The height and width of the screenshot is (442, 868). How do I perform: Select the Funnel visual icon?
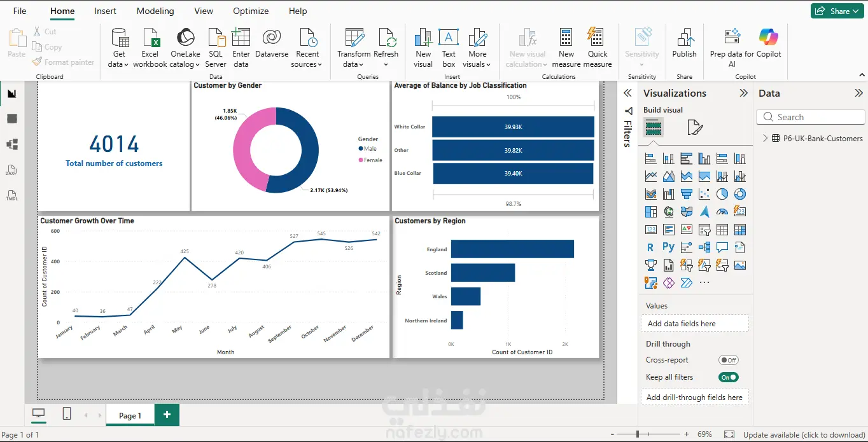click(x=686, y=194)
